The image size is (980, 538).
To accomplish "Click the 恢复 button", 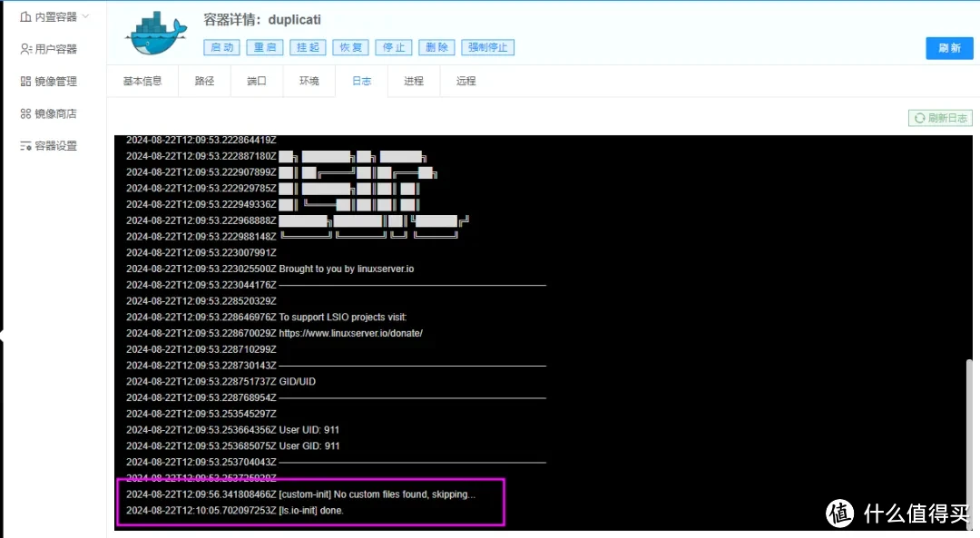I will click(350, 47).
